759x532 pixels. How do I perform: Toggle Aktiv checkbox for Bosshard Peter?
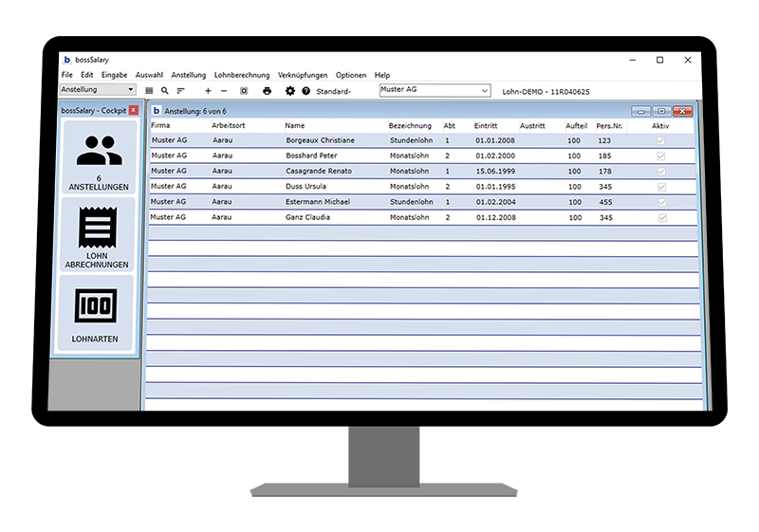(661, 156)
